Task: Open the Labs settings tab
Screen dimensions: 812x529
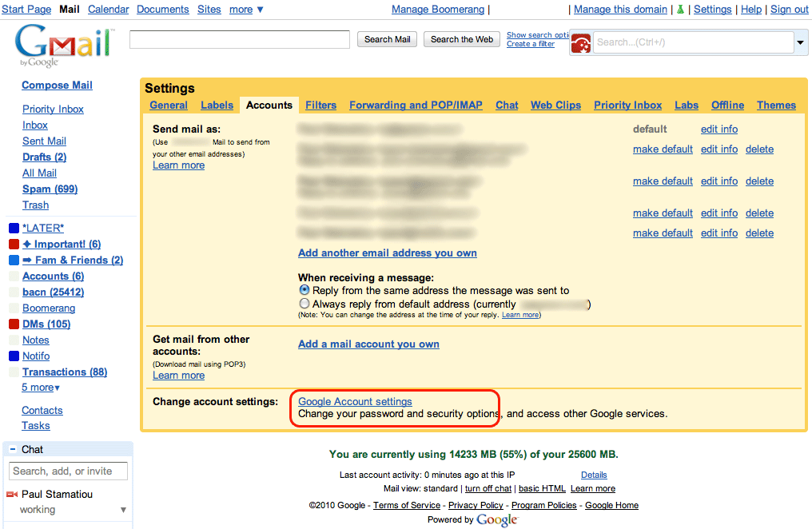Action: click(x=687, y=105)
